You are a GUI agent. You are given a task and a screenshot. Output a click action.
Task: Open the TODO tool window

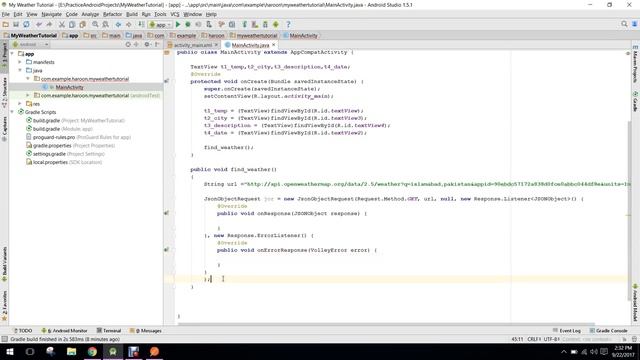point(22,331)
